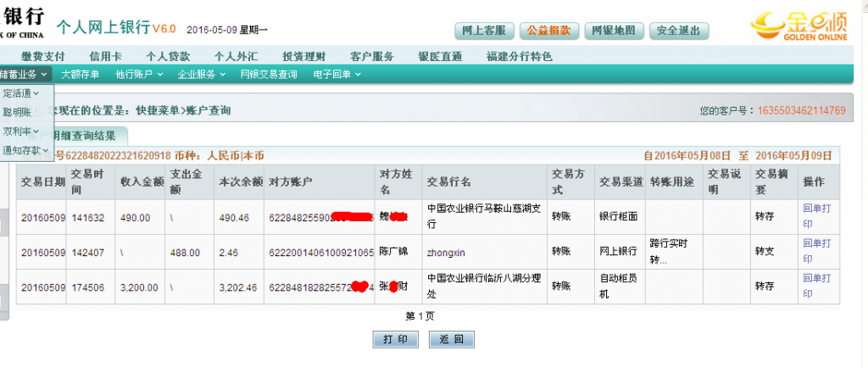Click the name 陈广锦

[x=393, y=253]
